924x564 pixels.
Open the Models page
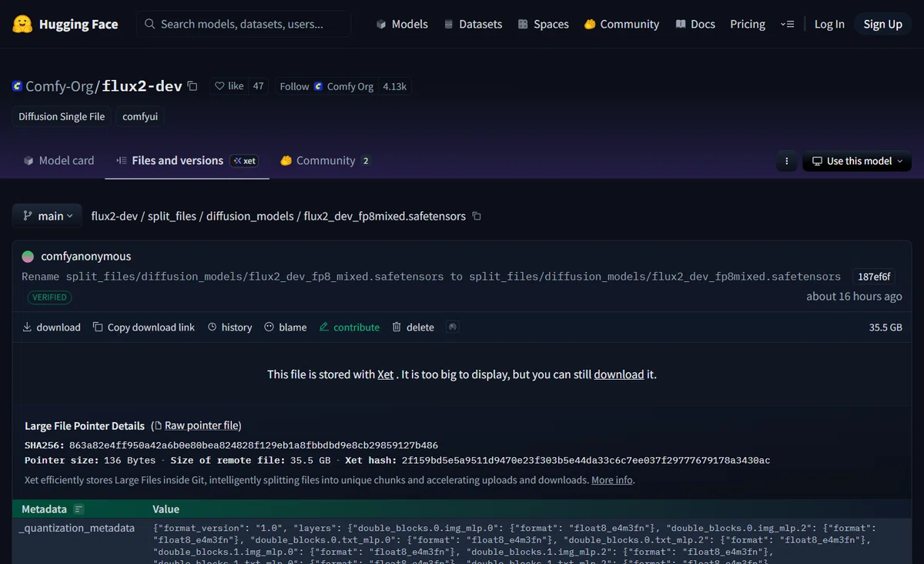point(402,24)
